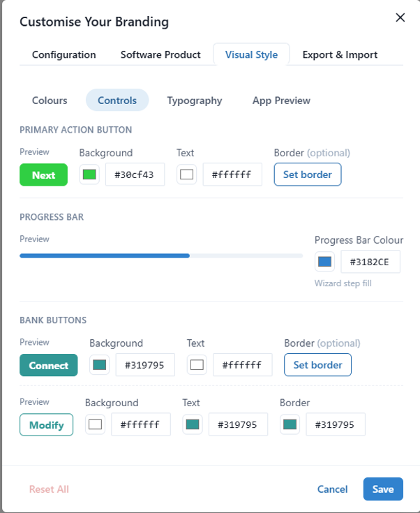Edit Modify button border hex field
Viewport: 420px width, 513px height.
click(336, 424)
